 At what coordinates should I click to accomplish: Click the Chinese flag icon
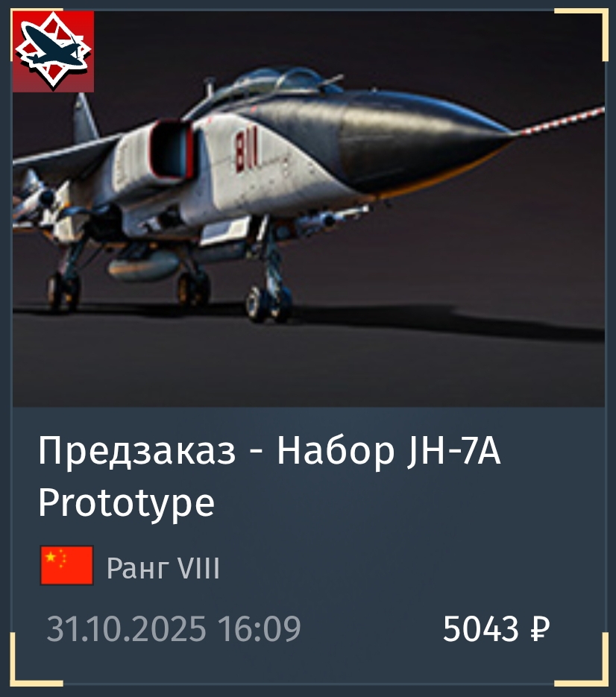pyautogui.click(x=66, y=565)
